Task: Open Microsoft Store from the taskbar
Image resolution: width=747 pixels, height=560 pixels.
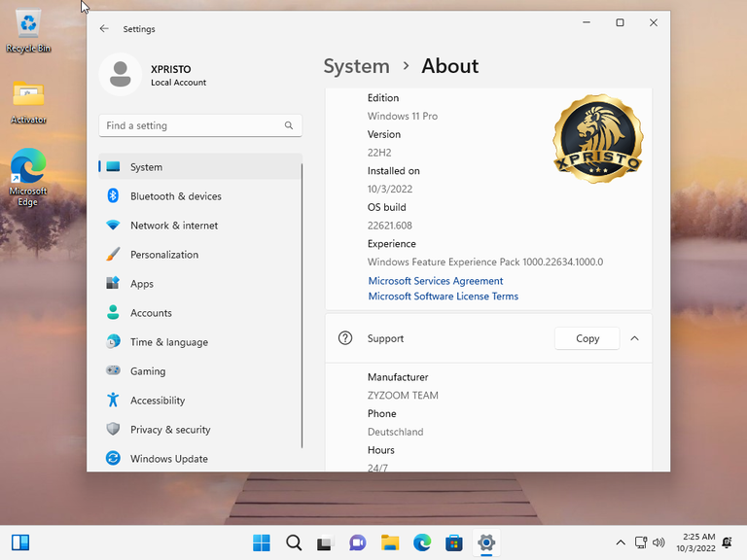Action: coord(454,542)
